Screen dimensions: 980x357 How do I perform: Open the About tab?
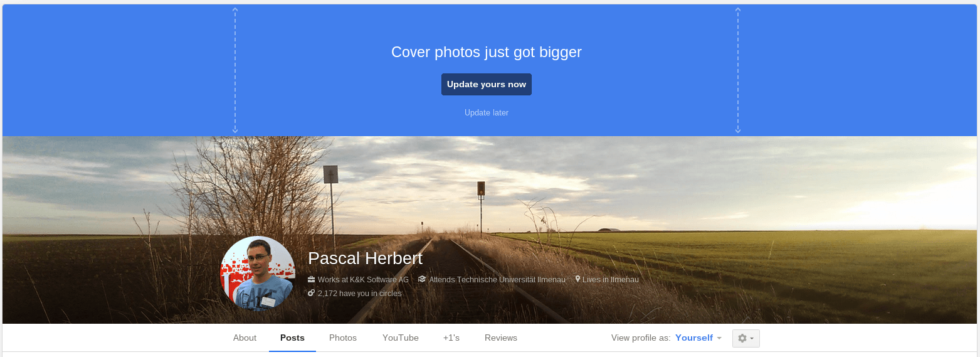(x=245, y=338)
